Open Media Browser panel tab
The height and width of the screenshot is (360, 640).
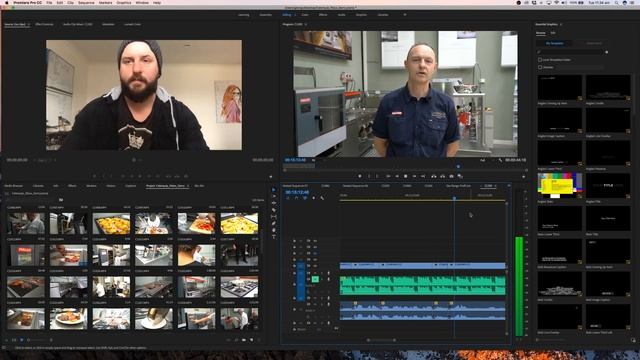click(13, 186)
